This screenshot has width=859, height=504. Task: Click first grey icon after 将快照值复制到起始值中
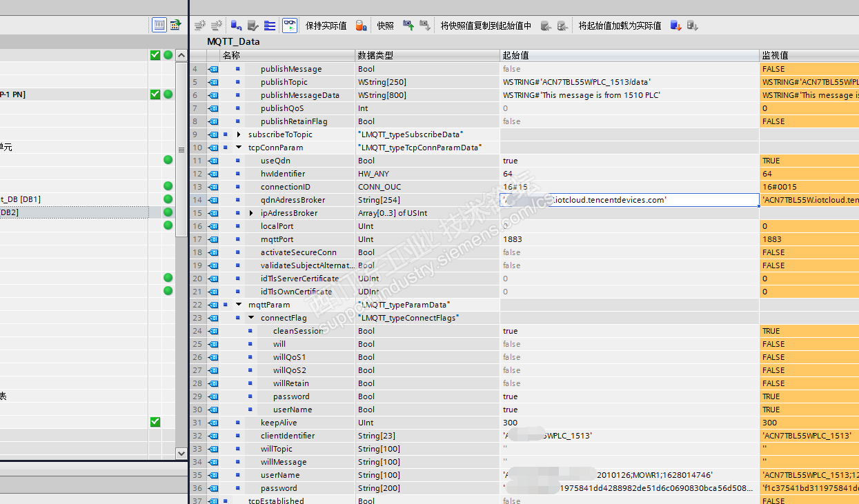point(546,26)
